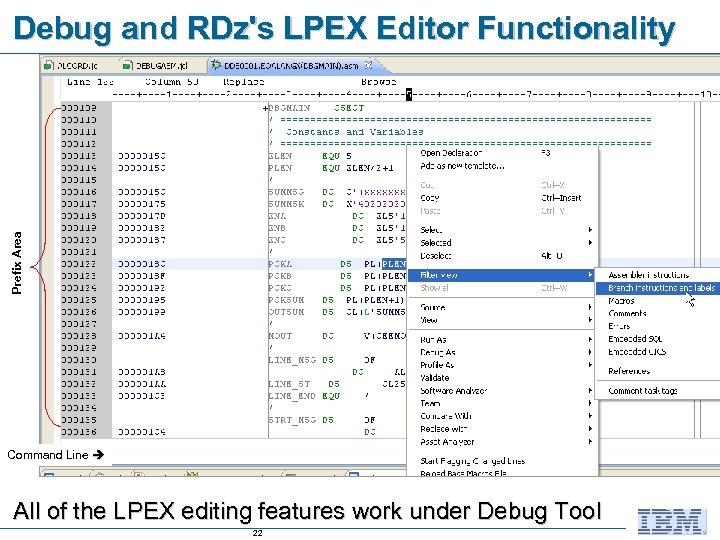Filter view by Embedded CICS
Viewport: 720px width, 540px height.
click(x=637, y=352)
